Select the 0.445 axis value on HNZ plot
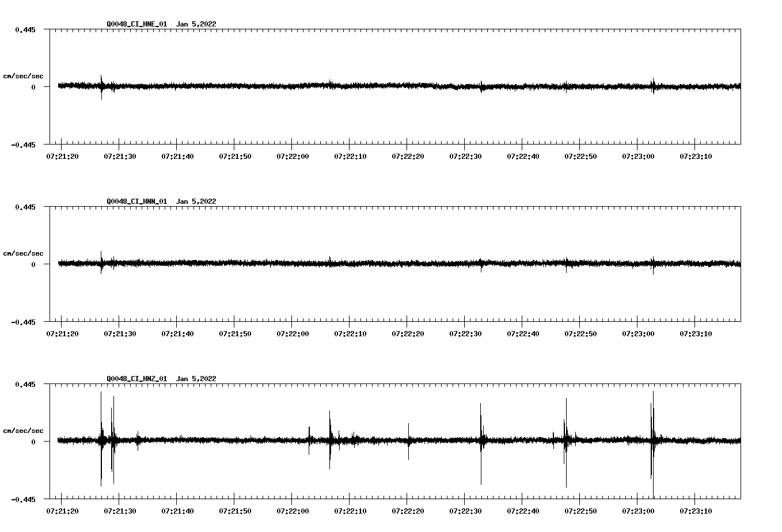This screenshot has width=782, height=532. 26,384
